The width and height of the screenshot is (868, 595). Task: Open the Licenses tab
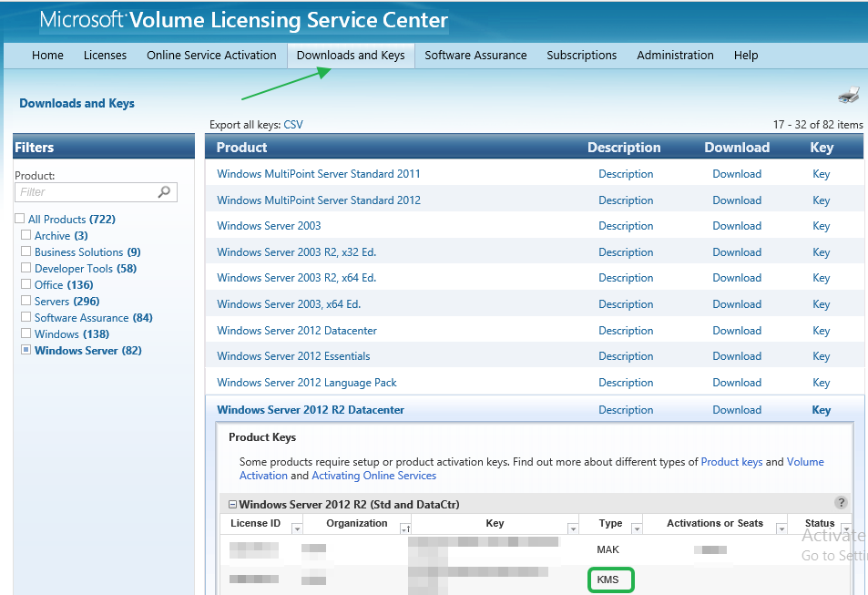(105, 56)
